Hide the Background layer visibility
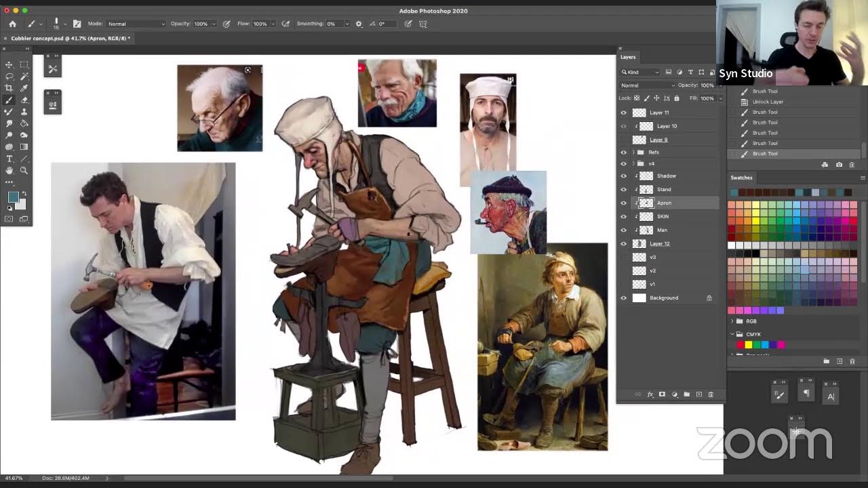This screenshot has height=488, width=868. point(623,298)
